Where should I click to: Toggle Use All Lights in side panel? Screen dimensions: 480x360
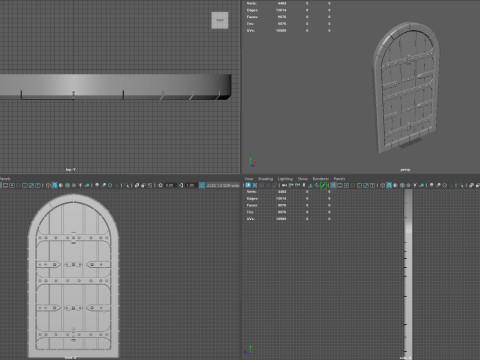415,185
